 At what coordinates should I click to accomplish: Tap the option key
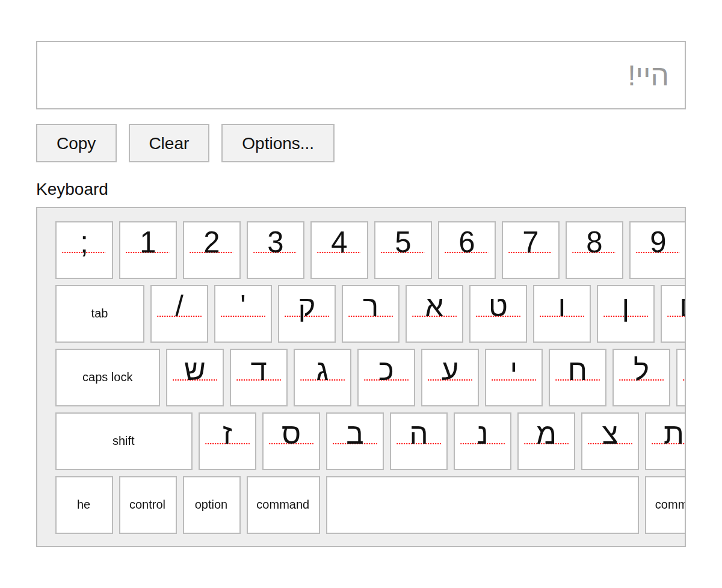coord(212,505)
